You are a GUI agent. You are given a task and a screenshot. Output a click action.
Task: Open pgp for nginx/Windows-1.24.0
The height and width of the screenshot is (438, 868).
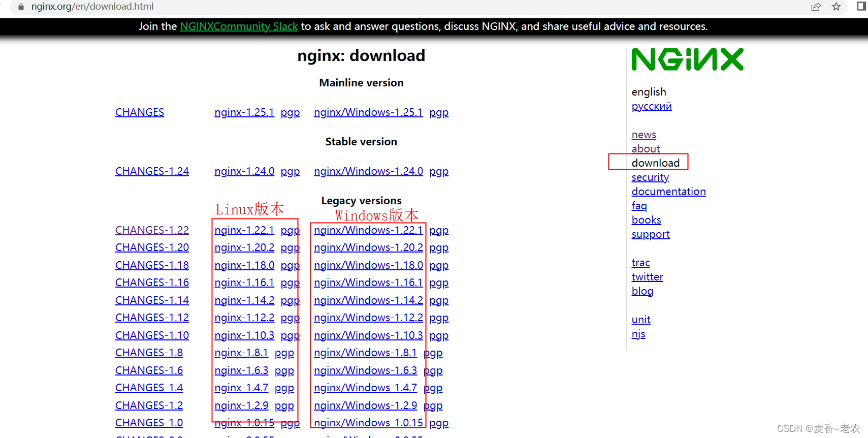(x=439, y=172)
